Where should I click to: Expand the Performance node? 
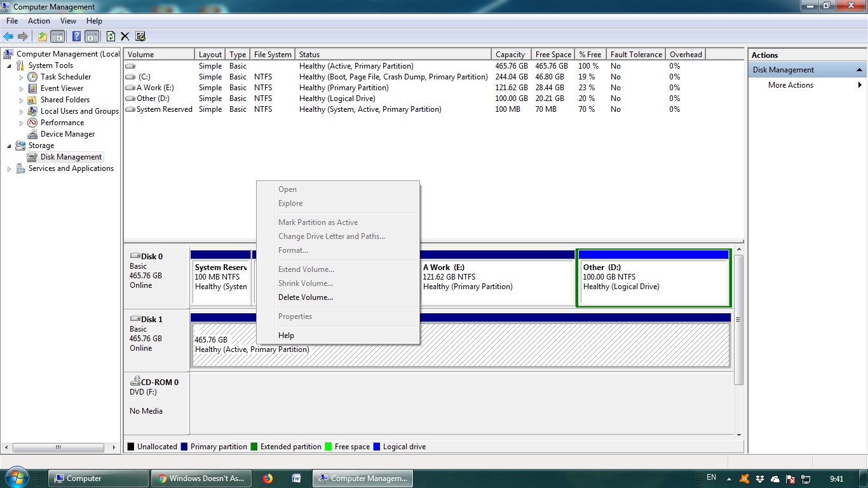(x=21, y=123)
